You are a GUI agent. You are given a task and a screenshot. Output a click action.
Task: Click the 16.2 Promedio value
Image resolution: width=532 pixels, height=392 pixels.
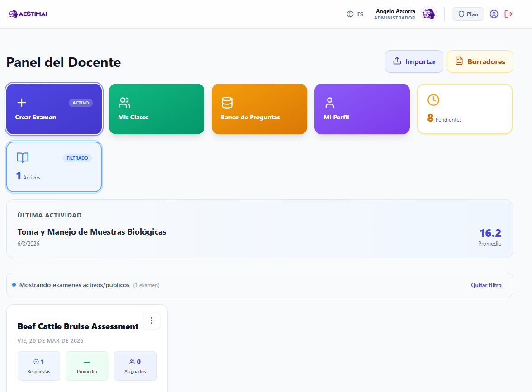coord(490,233)
